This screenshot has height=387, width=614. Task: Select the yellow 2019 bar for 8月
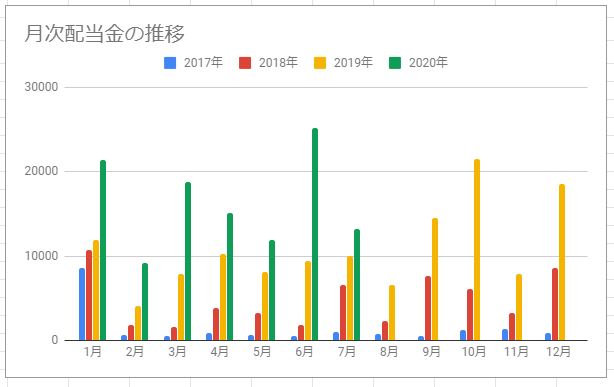392,313
